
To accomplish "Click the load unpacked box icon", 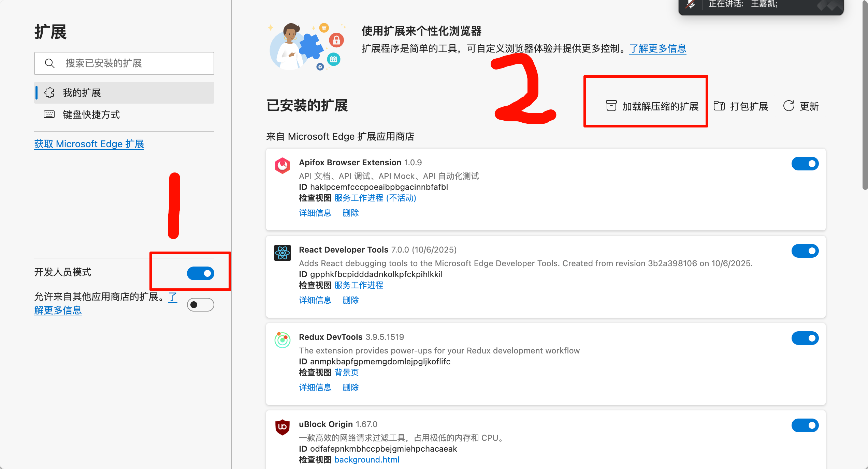I will pos(611,106).
